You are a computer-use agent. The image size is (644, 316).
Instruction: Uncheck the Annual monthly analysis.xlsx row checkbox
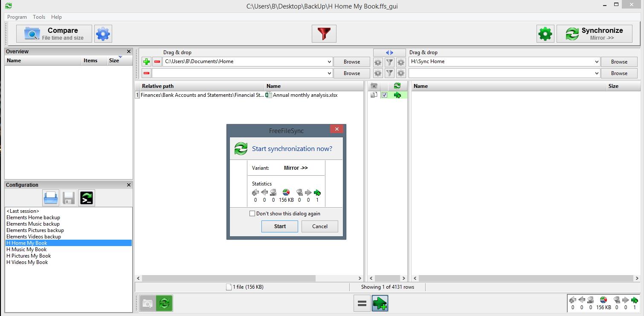(x=384, y=95)
